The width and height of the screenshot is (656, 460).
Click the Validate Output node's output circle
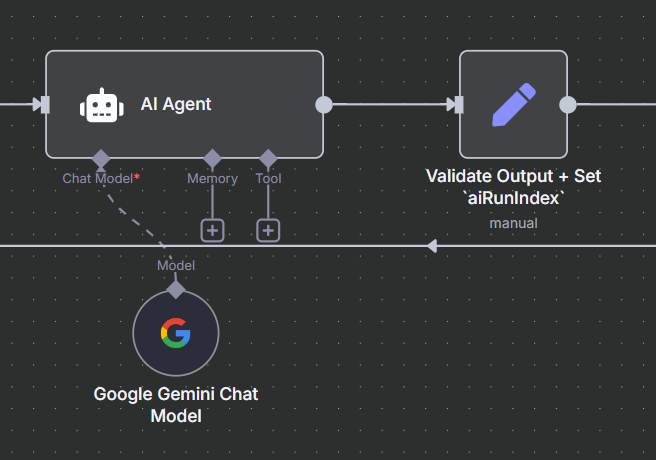pyautogui.click(x=568, y=104)
